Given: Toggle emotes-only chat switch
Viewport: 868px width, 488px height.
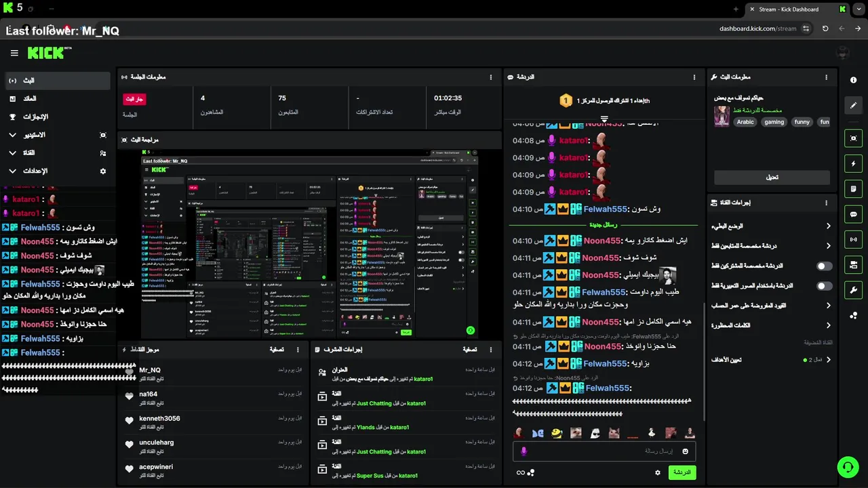Looking at the screenshot, I should coord(825,286).
